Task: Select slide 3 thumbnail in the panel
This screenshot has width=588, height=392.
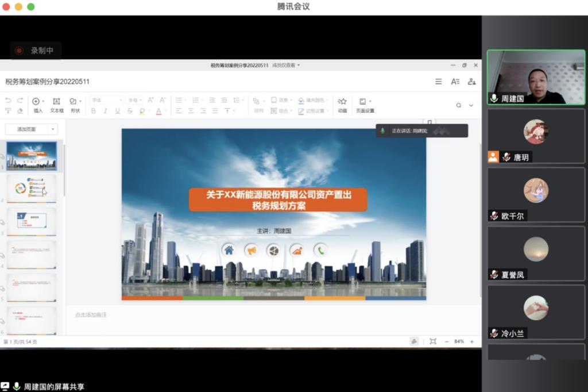Action: (x=32, y=221)
